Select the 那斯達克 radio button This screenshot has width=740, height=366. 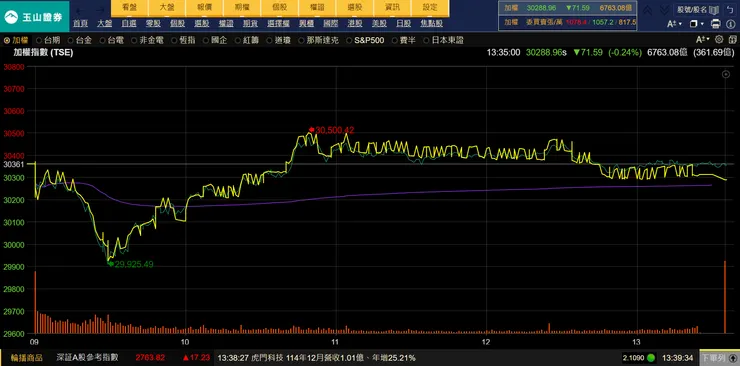[x=302, y=41]
